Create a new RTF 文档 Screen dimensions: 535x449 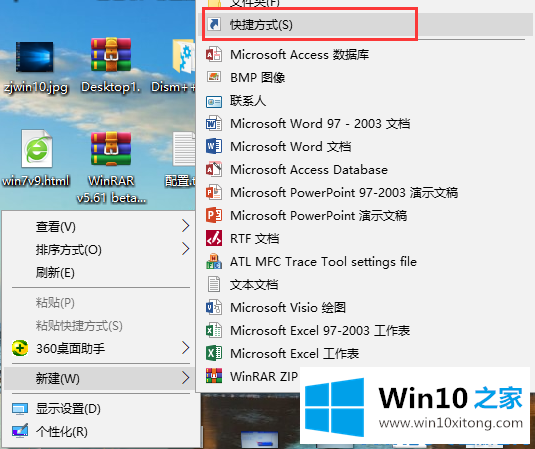point(255,239)
